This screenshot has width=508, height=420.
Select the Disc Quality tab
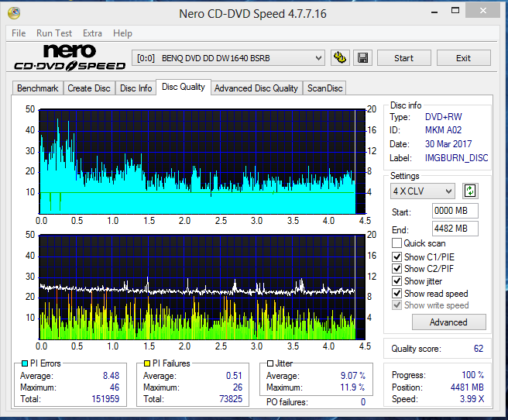(184, 87)
